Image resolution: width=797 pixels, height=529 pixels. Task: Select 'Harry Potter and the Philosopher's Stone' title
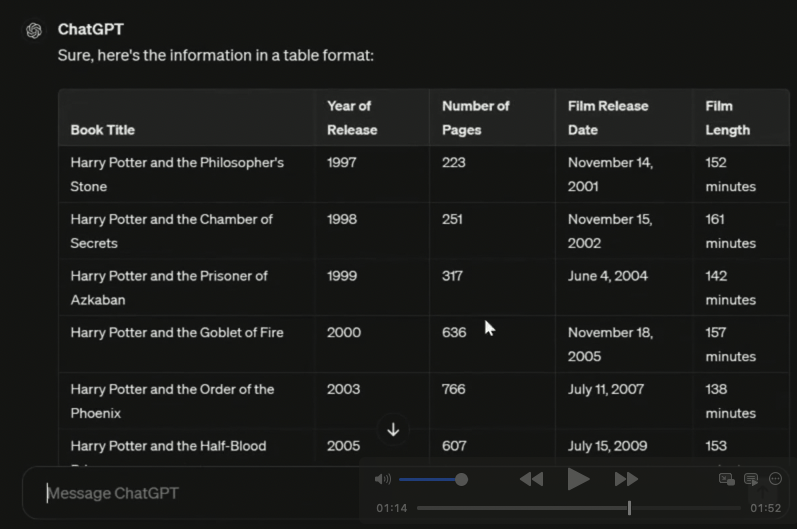[177, 174]
